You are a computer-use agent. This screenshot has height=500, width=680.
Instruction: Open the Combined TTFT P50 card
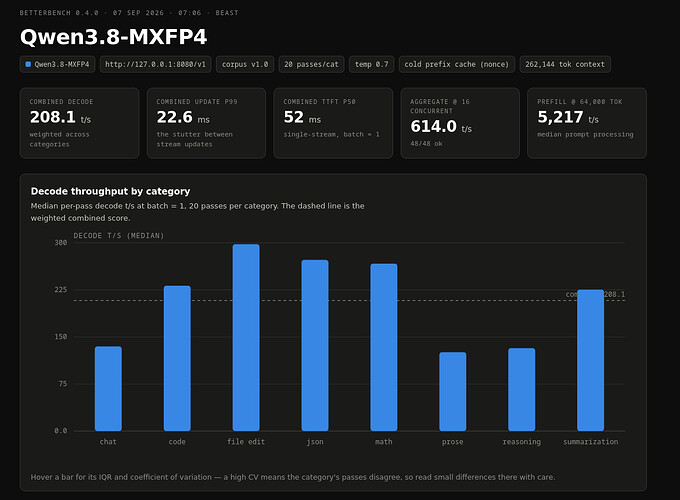coord(333,123)
